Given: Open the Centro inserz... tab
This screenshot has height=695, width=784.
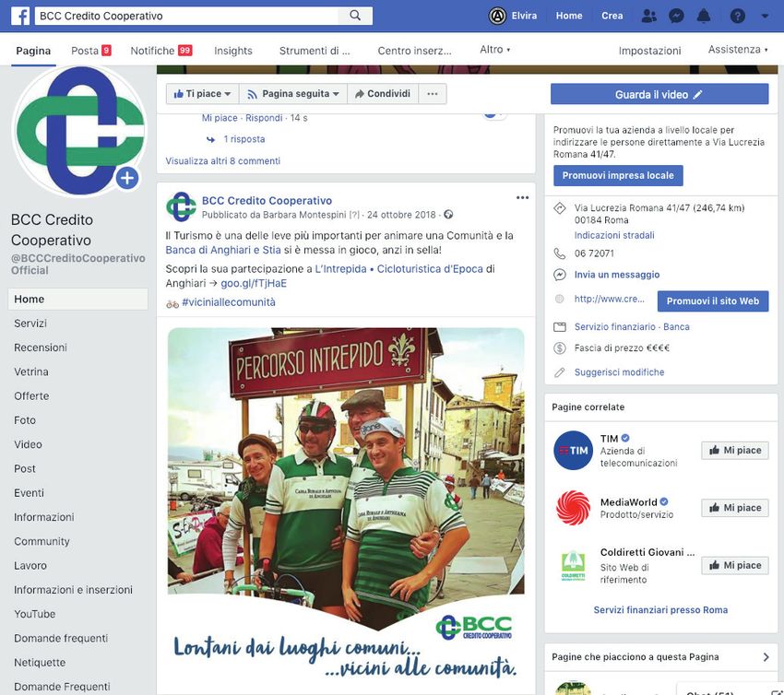Looking at the screenshot, I should pos(414,51).
